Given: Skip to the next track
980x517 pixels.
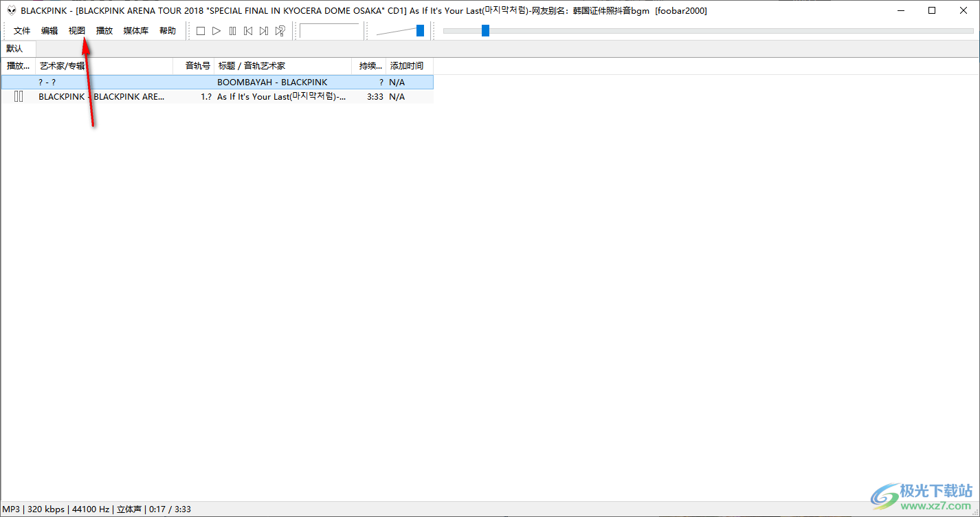Looking at the screenshot, I should 264,31.
